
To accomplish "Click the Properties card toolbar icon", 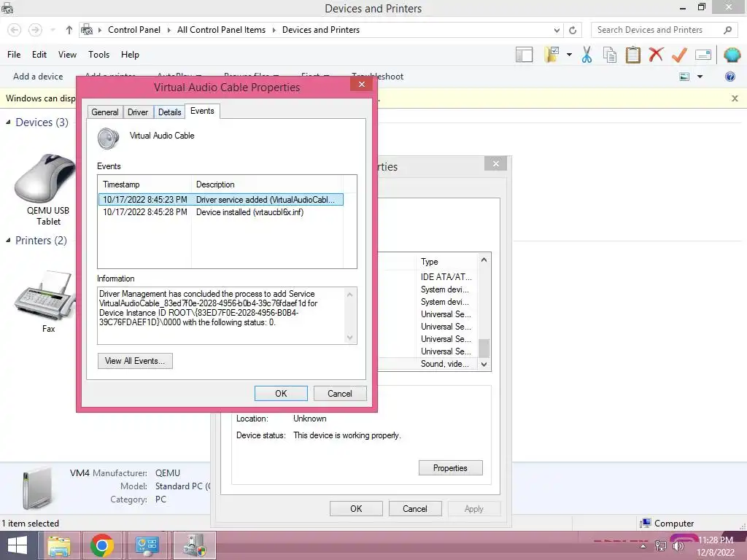I will pos(703,55).
